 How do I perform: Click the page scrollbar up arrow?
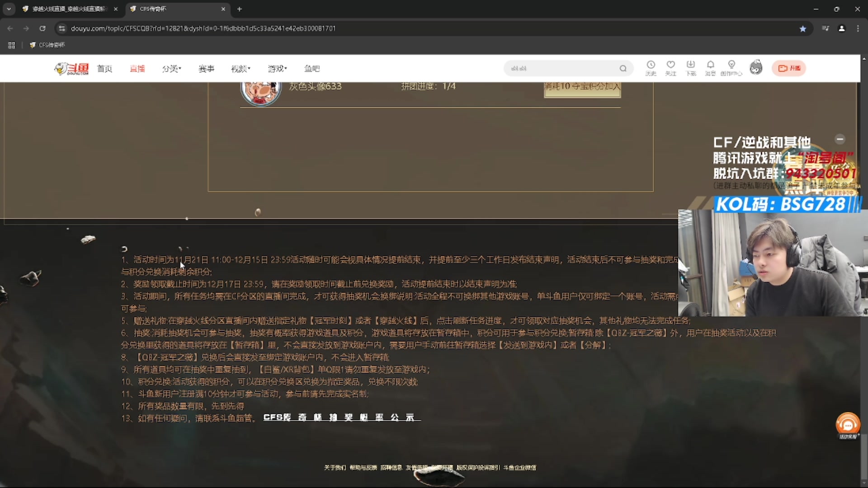coord(864,58)
